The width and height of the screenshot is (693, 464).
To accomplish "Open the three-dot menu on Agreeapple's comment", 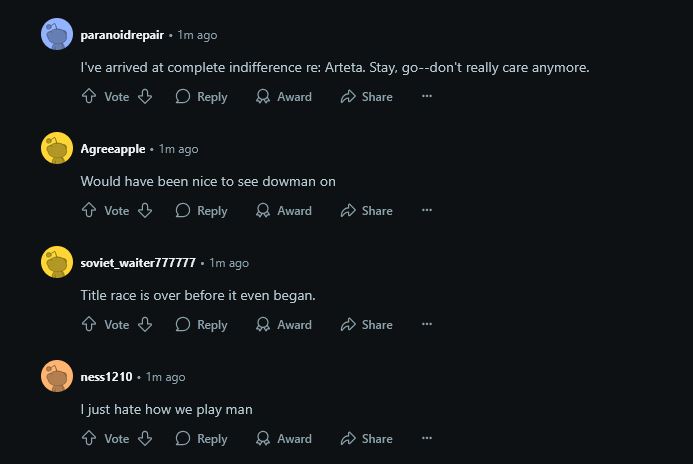I will click(x=426, y=210).
